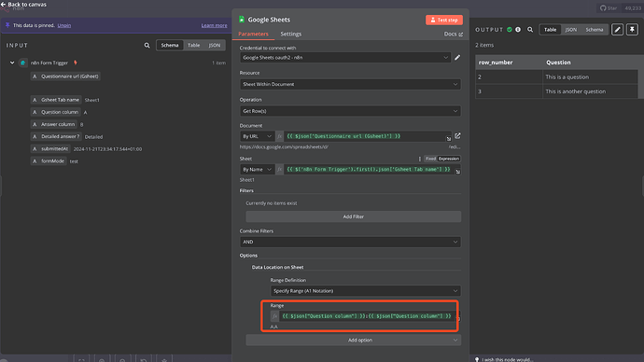Expand the Document expression editor icon
Viewport: 644px width, 362px height.
[x=449, y=139]
